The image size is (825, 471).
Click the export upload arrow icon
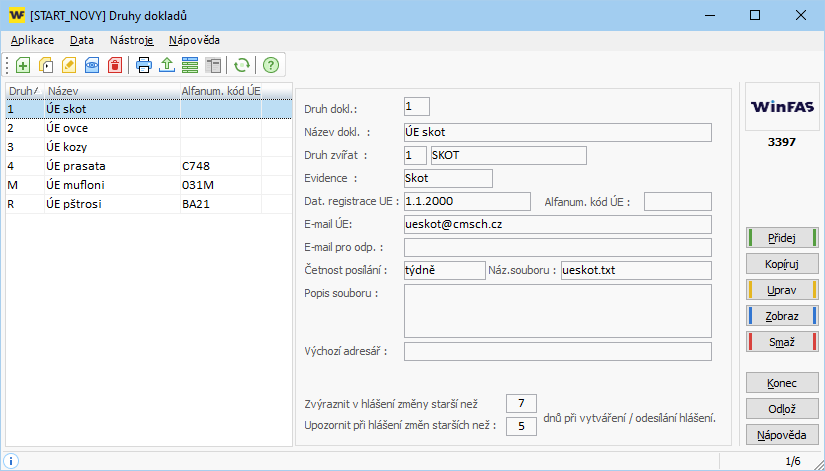[x=167, y=65]
